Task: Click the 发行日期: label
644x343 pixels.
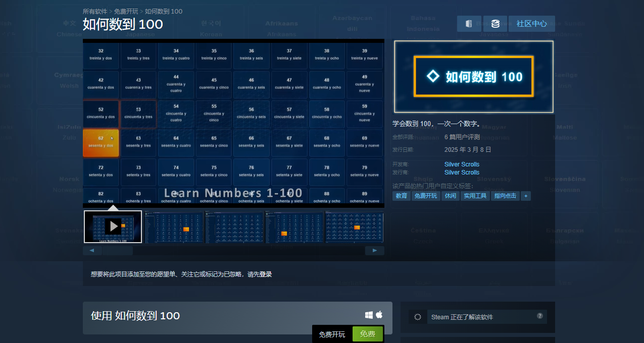Action: (403, 150)
